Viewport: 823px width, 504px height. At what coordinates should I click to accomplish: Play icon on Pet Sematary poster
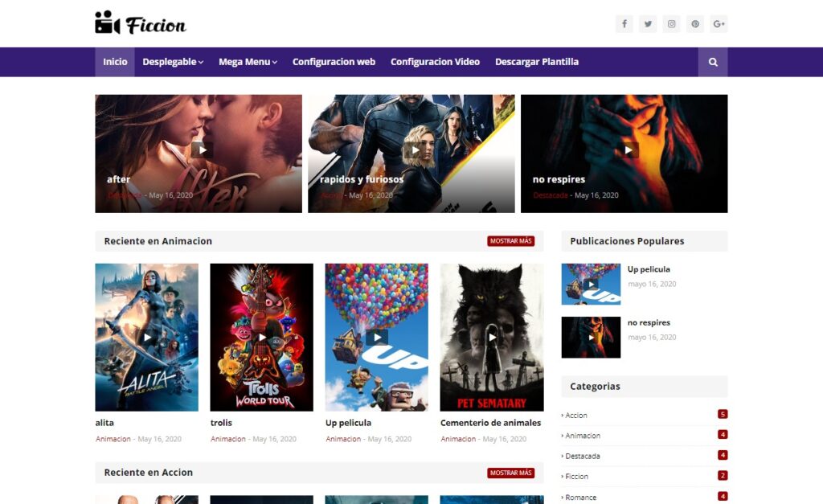click(492, 337)
